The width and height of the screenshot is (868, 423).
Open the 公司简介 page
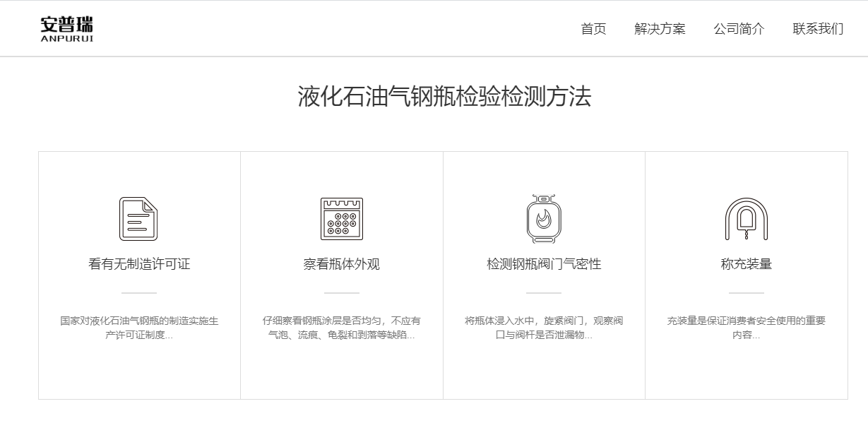(739, 29)
